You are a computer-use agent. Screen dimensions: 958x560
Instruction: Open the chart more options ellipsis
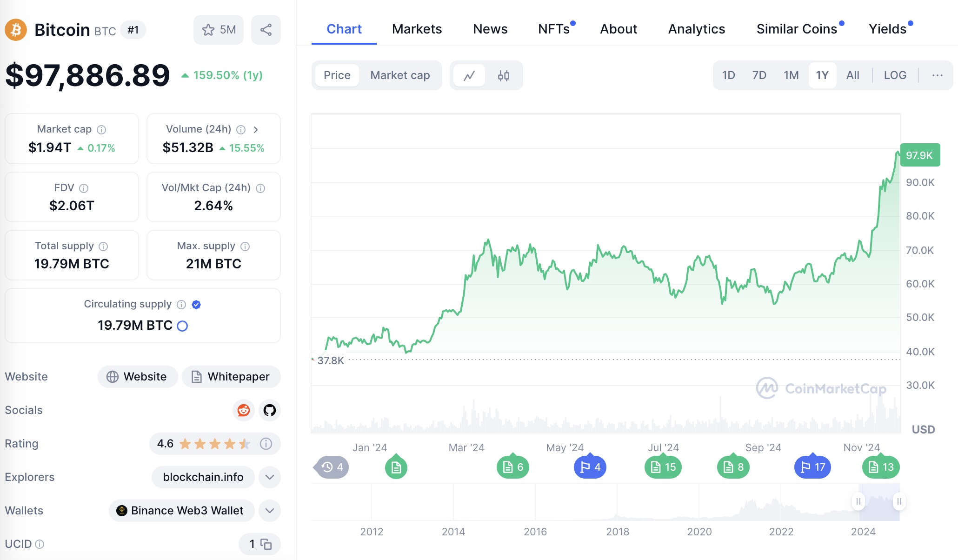(937, 75)
